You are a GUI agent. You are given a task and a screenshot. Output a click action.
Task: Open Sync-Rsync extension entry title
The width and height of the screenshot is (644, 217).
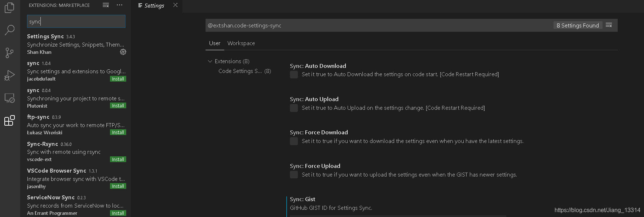(x=43, y=144)
